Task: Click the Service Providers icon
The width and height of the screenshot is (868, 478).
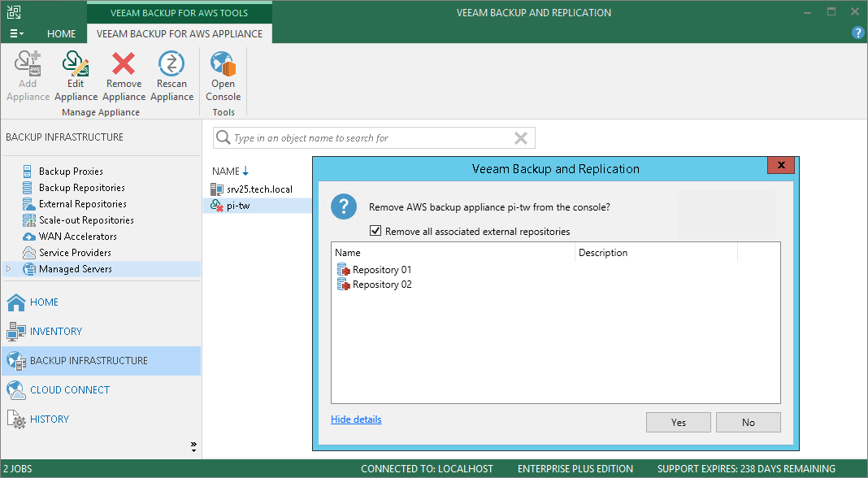Action: point(28,253)
